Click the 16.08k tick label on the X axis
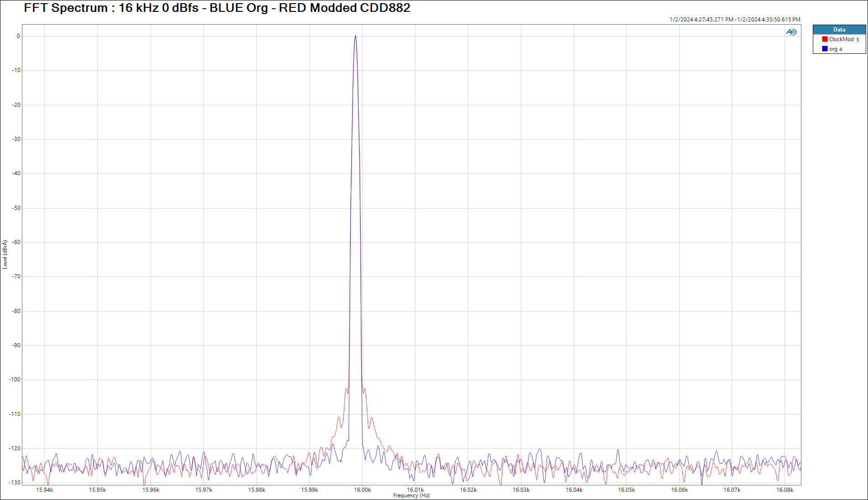Screen dimensions: 868x500 pos(785,490)
